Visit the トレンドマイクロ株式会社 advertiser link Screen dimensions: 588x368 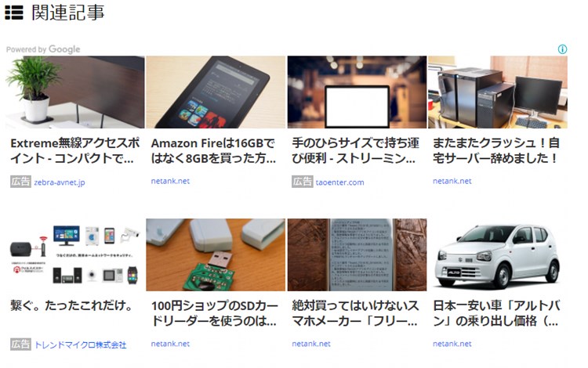click(81, 345)
